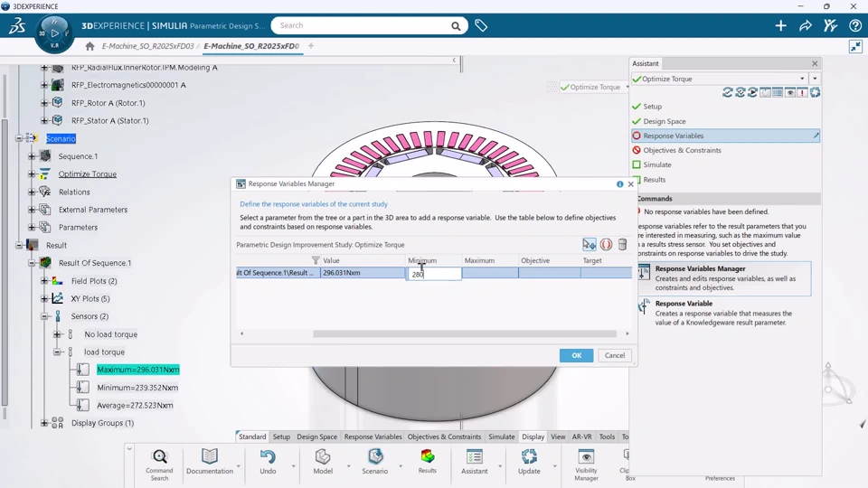Open the Response Variables tab in action bar
Screen dimensions: 868x488
point(373,436)
